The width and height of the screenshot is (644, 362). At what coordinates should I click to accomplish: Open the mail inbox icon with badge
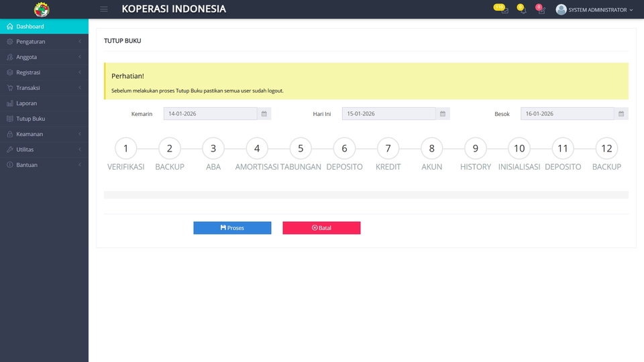[x=504, y=10]
